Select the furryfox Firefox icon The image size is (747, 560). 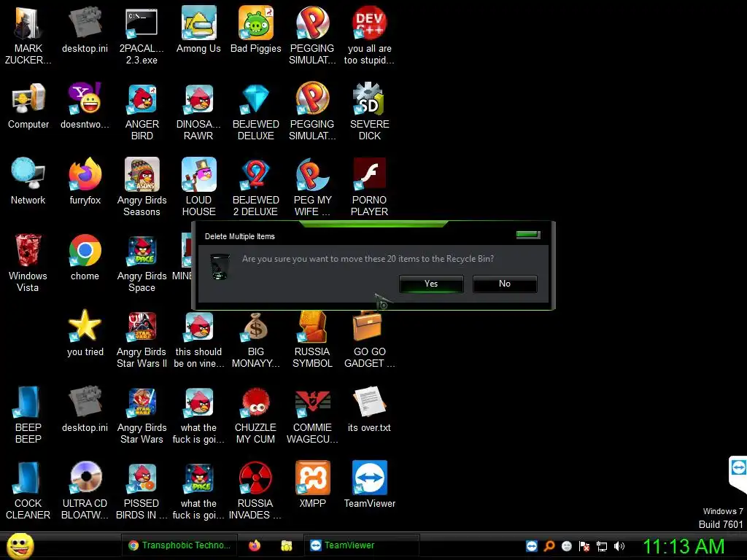85,182
